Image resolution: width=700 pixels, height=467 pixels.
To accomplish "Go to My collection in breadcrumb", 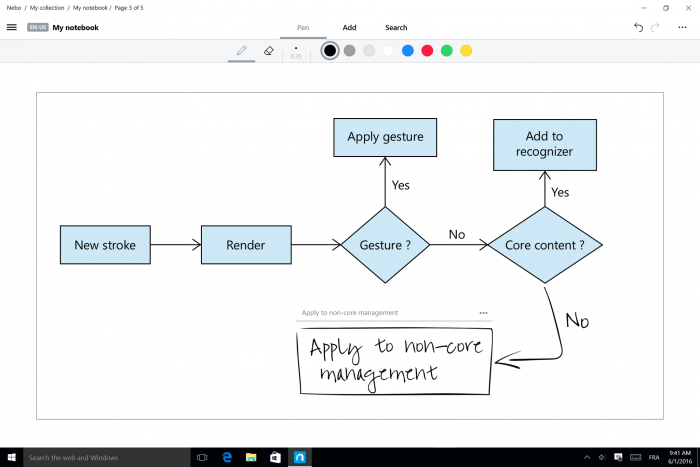I will [x=47, y=7].
